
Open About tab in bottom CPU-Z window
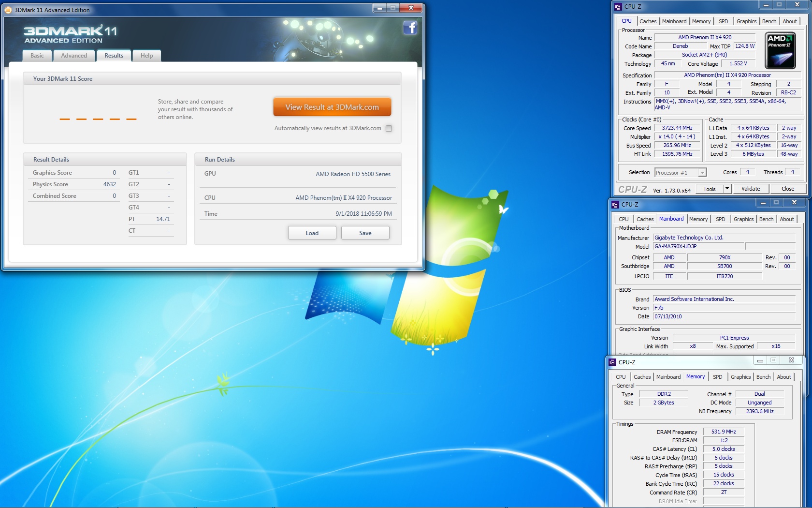[x=784, y=377]
